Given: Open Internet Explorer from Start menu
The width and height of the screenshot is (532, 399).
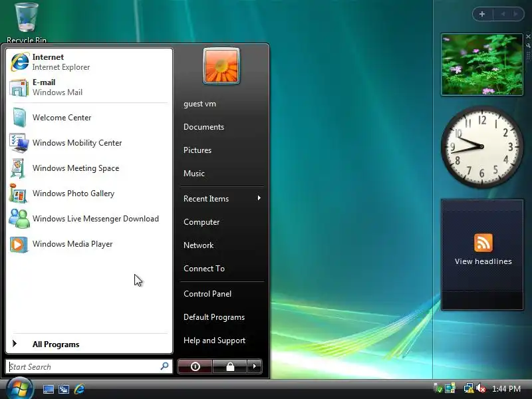Looking at the screenshot, I should click(89, 62).
